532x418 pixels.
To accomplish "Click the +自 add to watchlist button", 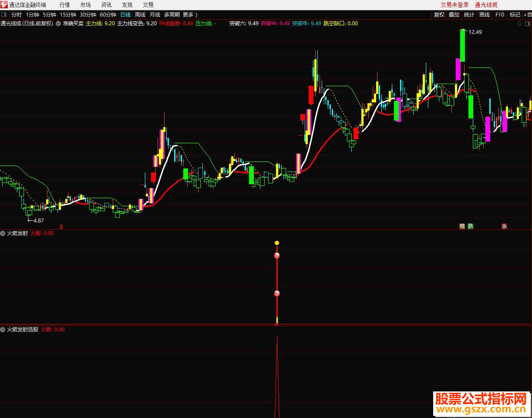I will click(x=527, y=15).
